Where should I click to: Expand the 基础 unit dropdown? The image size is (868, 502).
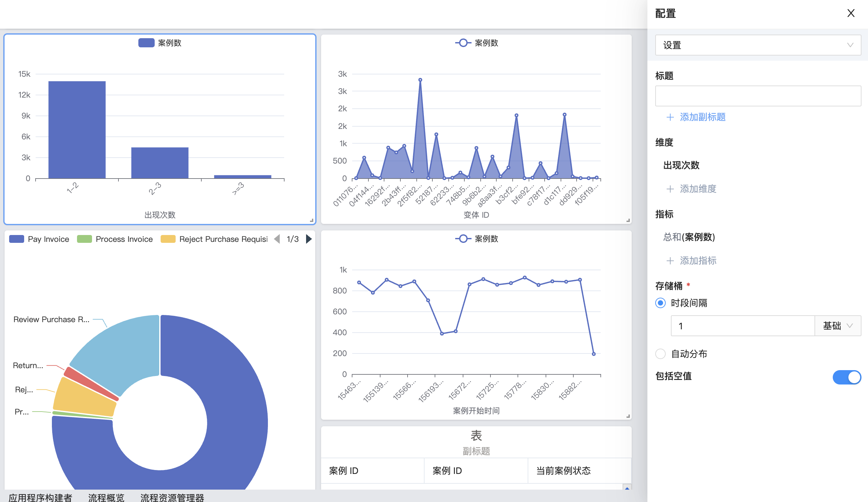pos(837,326)
